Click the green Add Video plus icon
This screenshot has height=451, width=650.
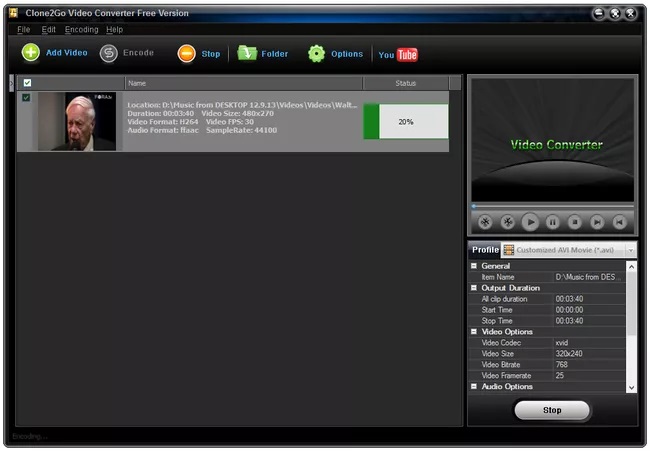point(31,53)
